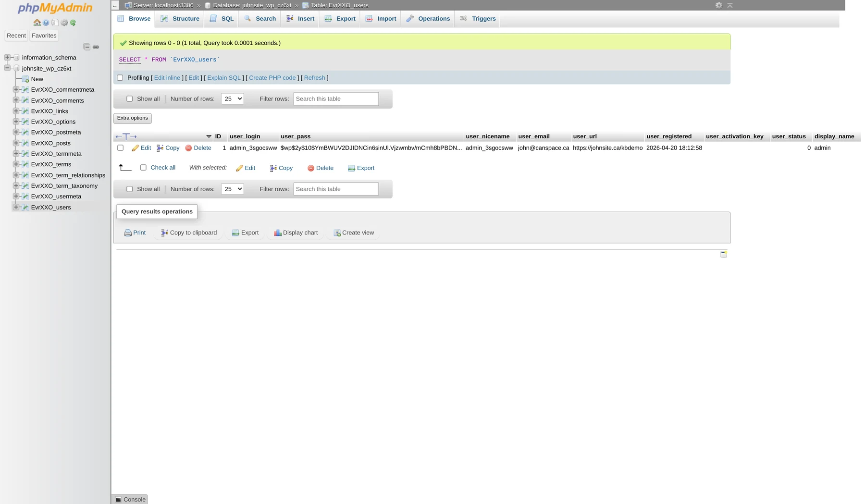Reload navigation panel with green refresh icon

pos(73,23)
